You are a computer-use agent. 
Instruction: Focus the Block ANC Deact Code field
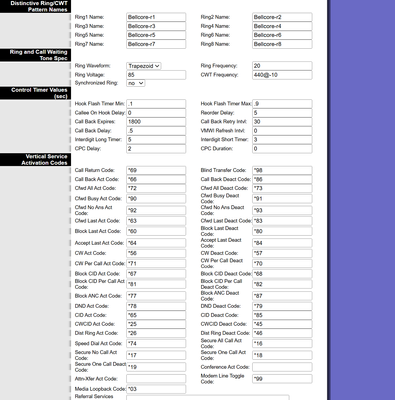coord(282,296)
